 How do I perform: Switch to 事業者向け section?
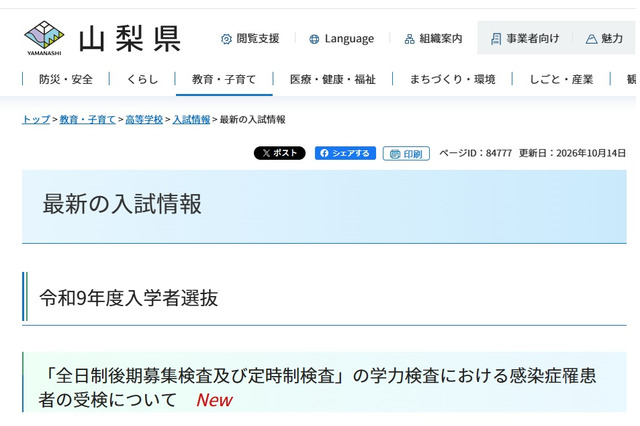point(525,39)
